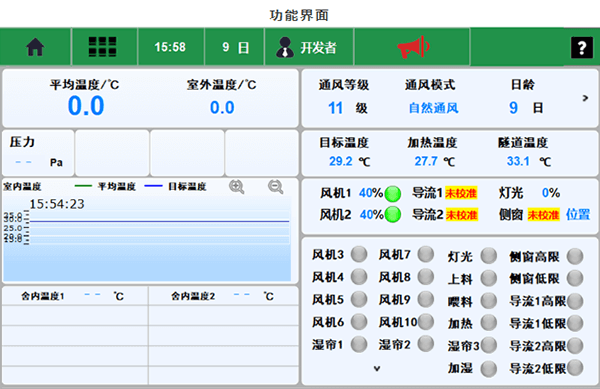The image size is (600, 389).
Task: Go to the home screen icon
Action: pyautogui.click(x=35, y=47)
